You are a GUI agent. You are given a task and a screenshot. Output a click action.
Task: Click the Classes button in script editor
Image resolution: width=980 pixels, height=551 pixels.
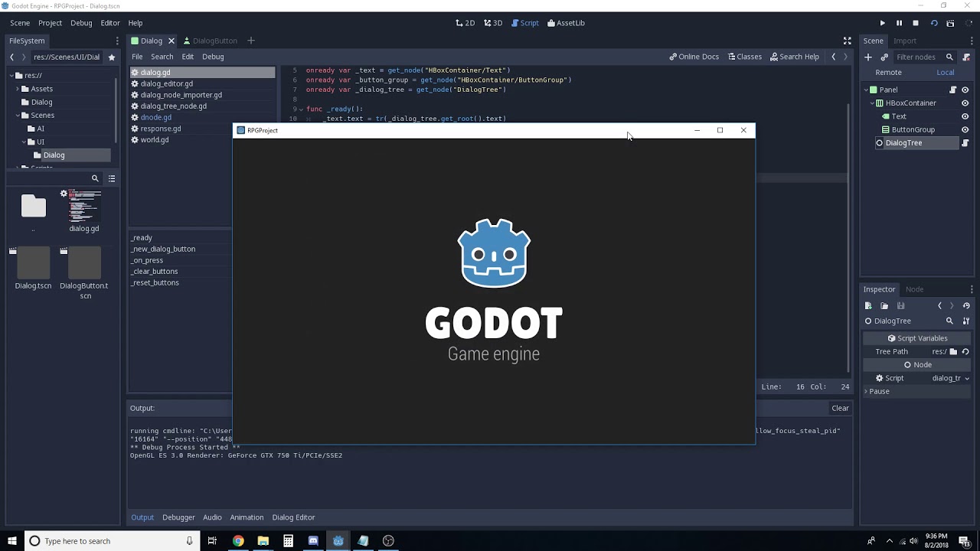coord(745,57)
